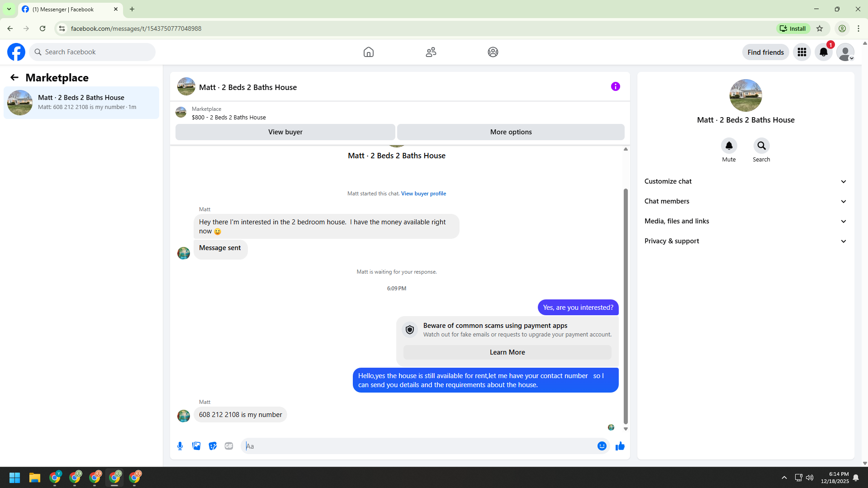Go to the Home feed icon
The height and width of the screenshot is (488, 868).
coord(369,52)
